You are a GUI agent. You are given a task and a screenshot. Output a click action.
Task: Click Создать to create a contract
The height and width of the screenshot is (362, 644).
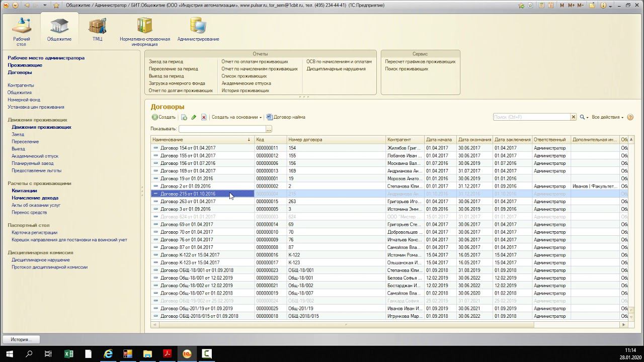pos(164,117)
